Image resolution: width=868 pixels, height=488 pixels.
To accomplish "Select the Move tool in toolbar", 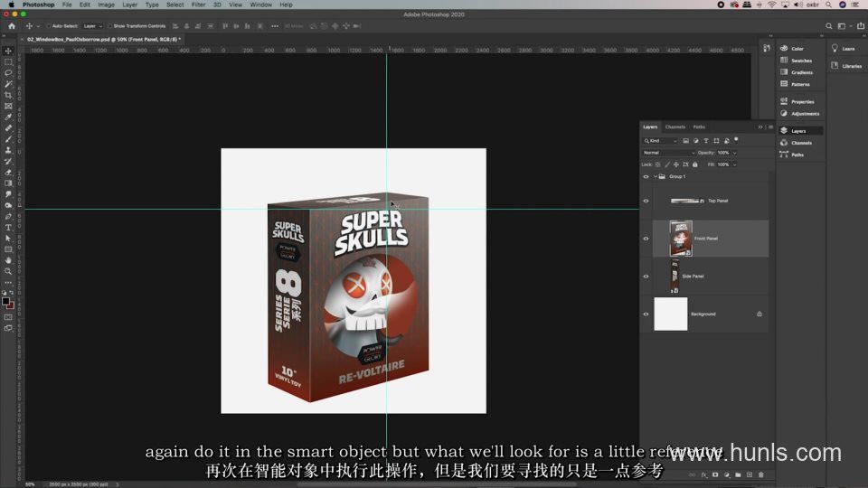I will click(x=8, y=51).
